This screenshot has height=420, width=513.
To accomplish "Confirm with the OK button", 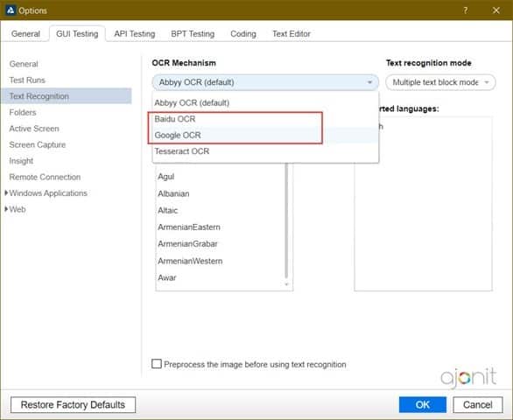I will (x=422, y=405).
